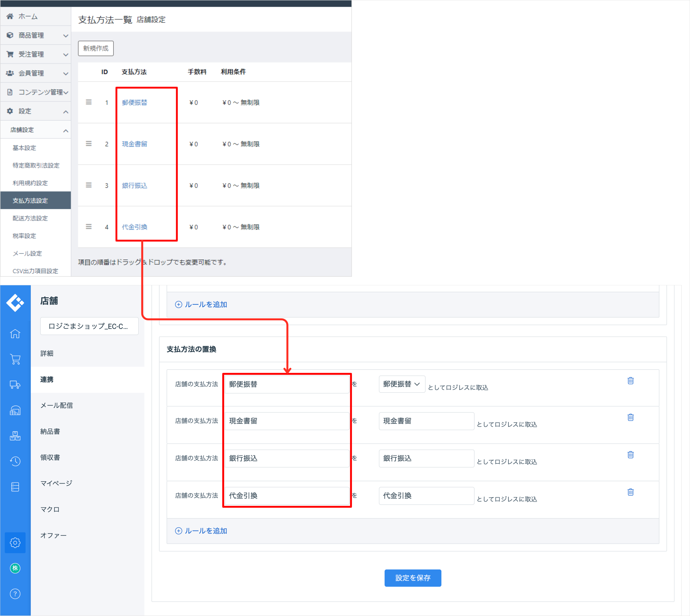
Task: Delete the 代金引換 rule with trash icon
Action: pyautogui.click(x=630, y=492)
